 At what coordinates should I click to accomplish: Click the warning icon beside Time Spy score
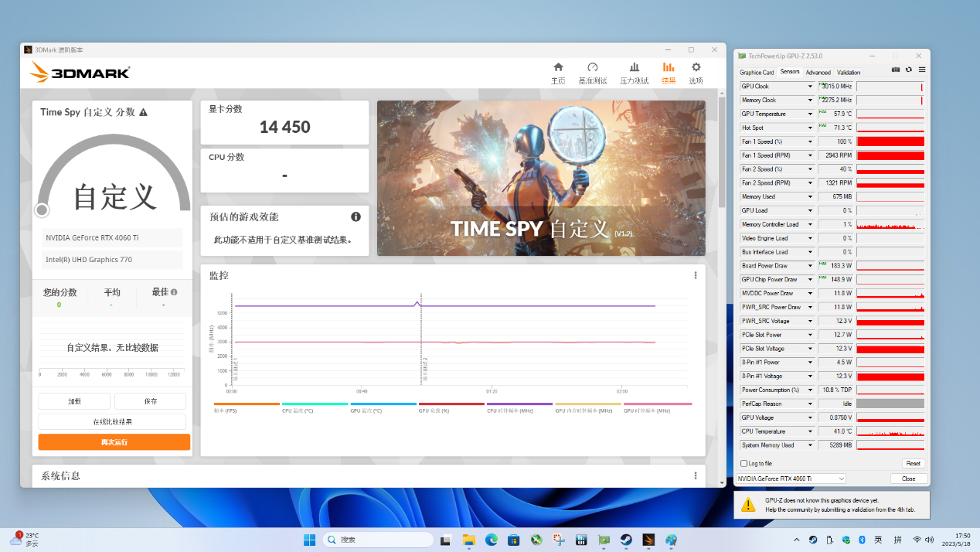coord(143,112)
